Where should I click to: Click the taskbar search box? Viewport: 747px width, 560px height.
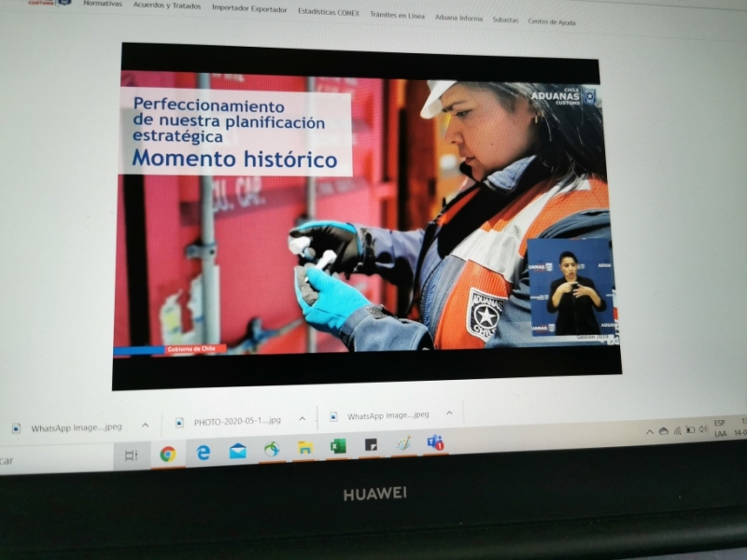[55, 460]
